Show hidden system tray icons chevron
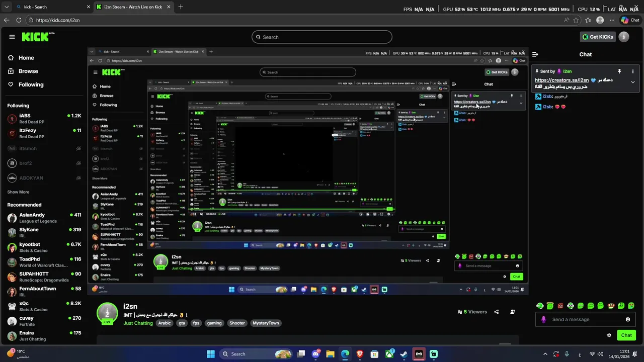The image size is (644, 362). [546, 354]
